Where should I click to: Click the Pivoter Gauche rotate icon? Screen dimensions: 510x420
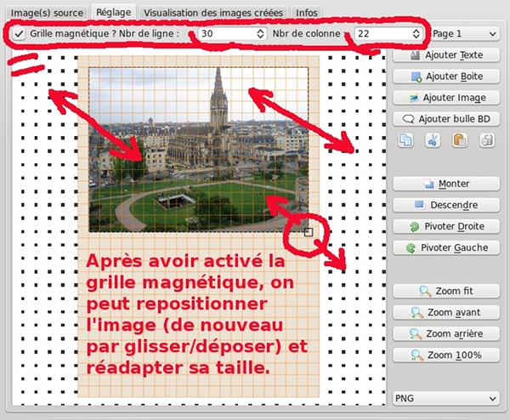point(411,248)
